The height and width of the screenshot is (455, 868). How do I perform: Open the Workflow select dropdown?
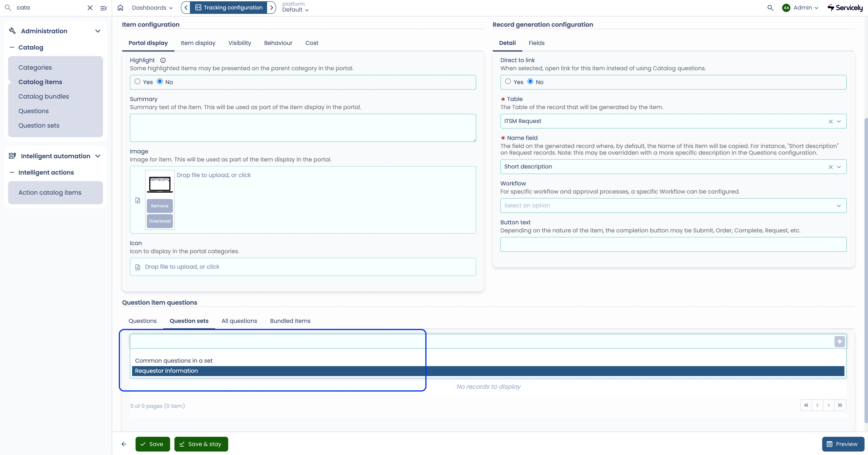(x=673, y=206)
